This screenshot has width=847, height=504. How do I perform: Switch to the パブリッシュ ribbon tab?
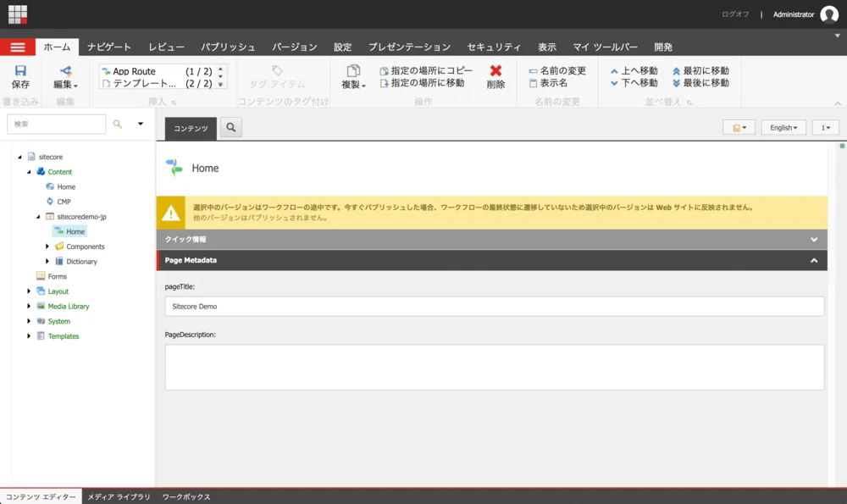click(x=228, y=47)
